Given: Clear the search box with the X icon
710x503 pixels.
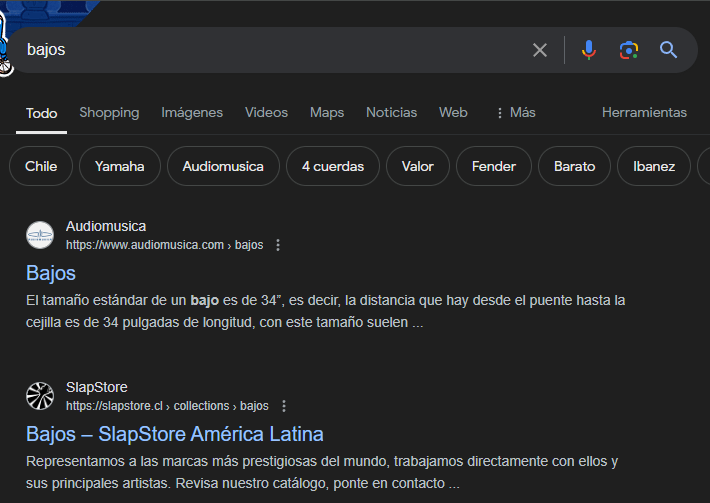Looking at the screenshot, I should click(x=540, y=50).
